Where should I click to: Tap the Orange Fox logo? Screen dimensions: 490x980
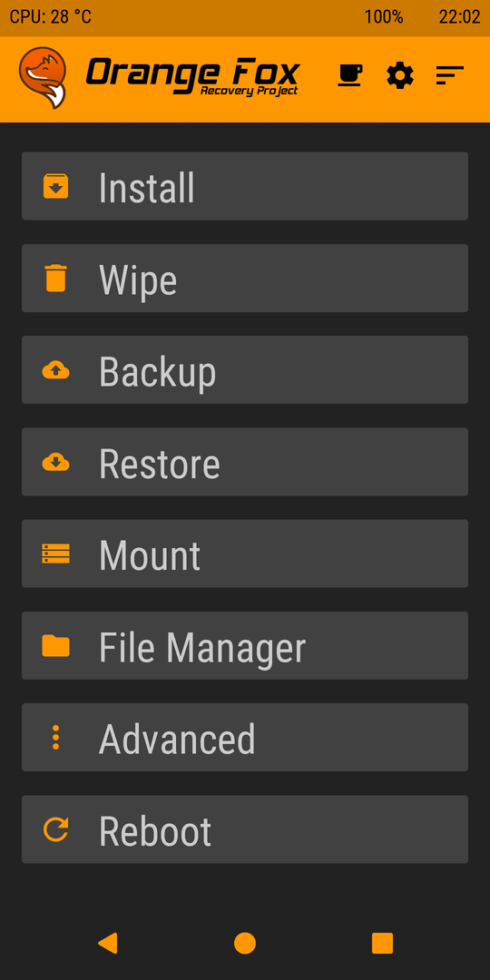tap(43, 77)
